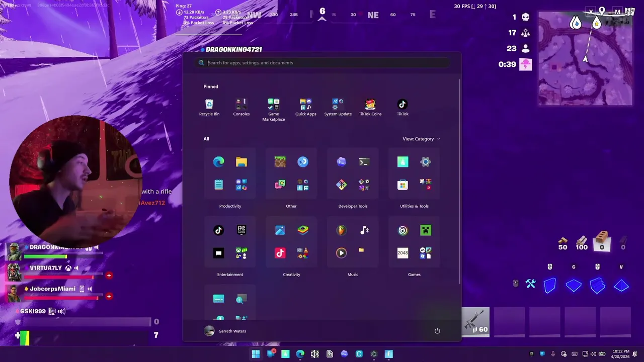The height and width of the screenshot is (362, 644).
Task: Launch FL Studio in the Music group
Action: 341,230
